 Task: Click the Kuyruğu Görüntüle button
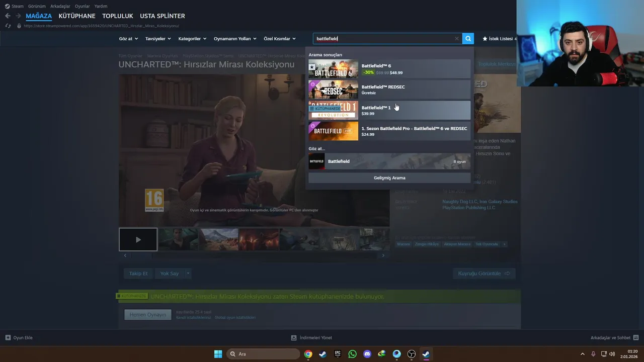pyautogui.click(x=484, y=274)
